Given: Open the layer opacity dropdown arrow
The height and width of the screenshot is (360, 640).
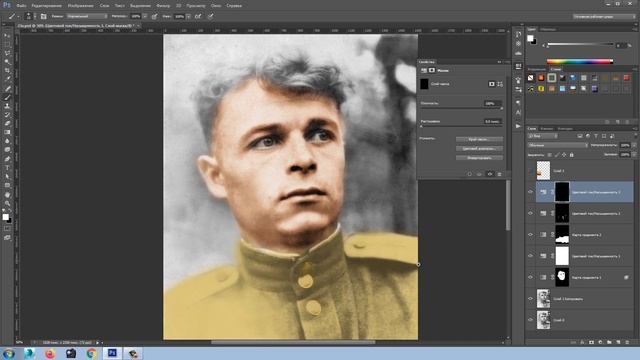Looking at the screenshot, I should pyautogui.click(x=634, y=145).
